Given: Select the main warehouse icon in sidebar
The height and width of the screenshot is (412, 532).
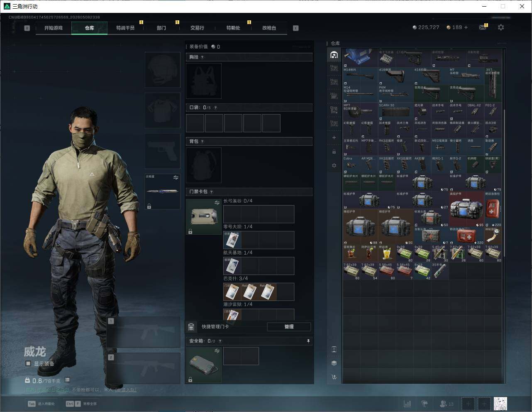Looking at the screenshot, I should click(x=334, y=55).
